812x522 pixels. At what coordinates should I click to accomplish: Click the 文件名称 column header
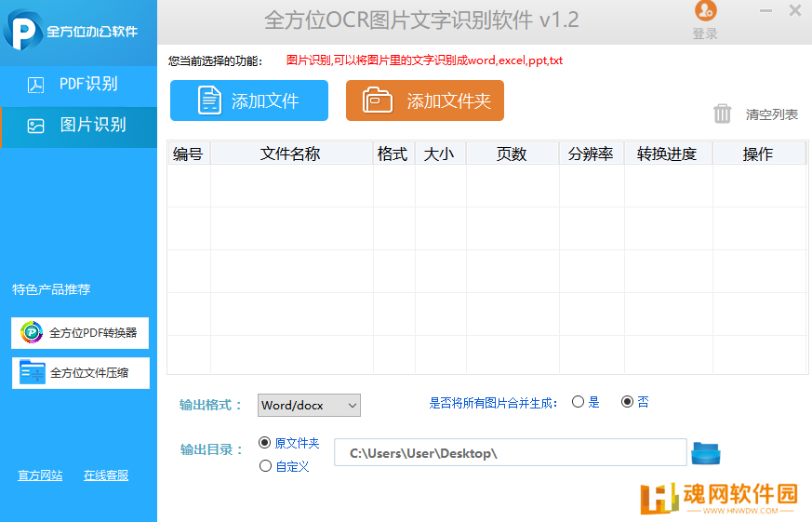click(x=291, y=154)
